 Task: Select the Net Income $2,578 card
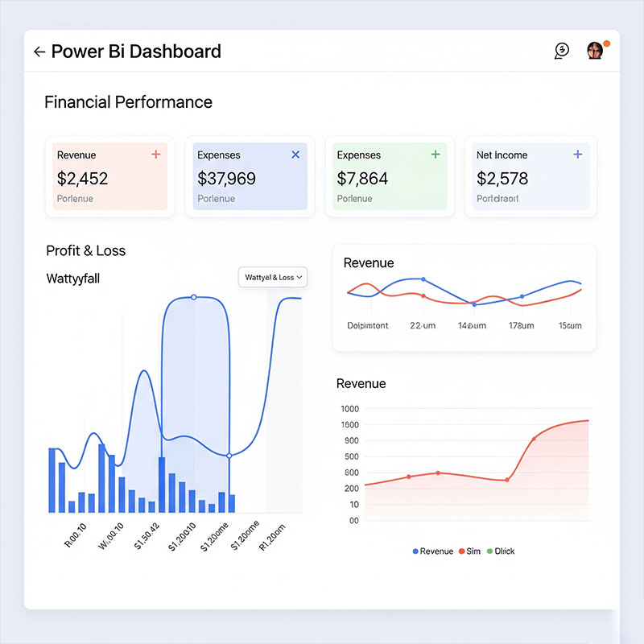coord(530,177)
